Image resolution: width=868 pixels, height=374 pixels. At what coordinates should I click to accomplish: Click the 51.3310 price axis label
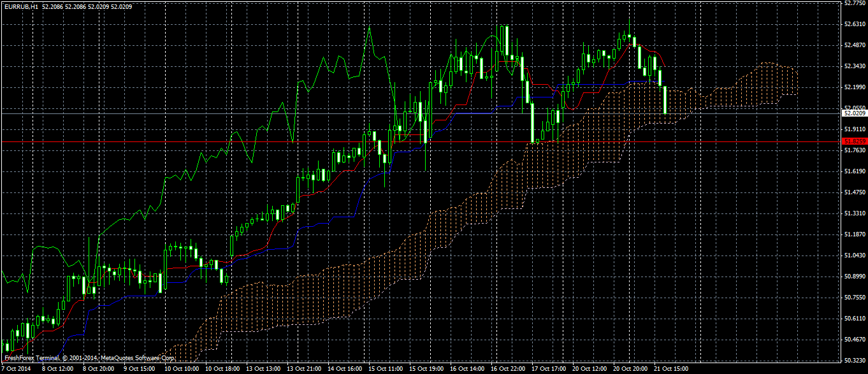[854, 213]
